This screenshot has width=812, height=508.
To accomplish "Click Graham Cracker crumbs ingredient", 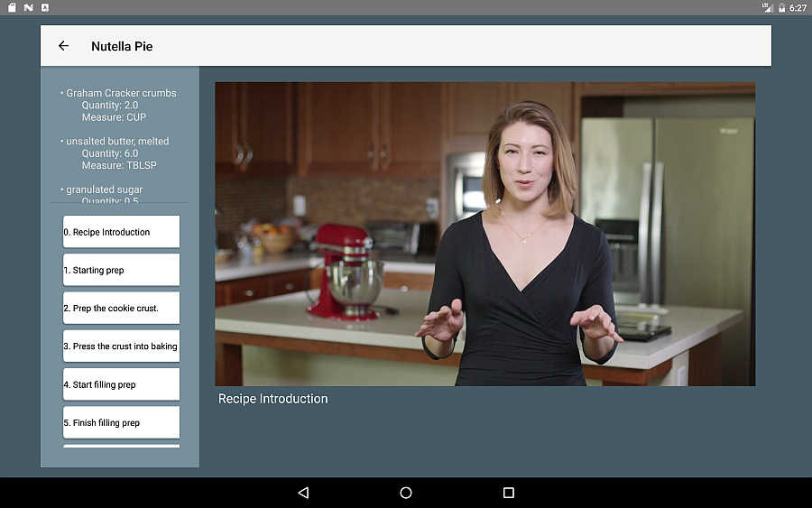I will point(121,93).
